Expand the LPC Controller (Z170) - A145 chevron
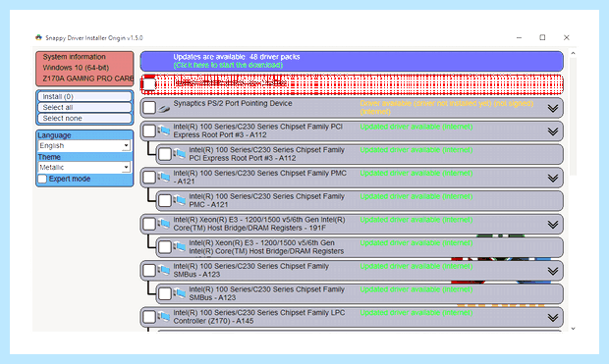 [x=553, y=318]
